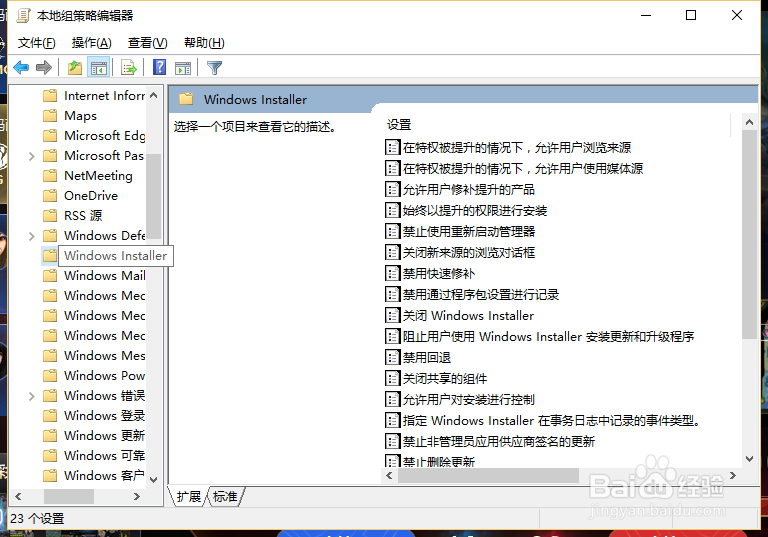Expand the Windows 错误 tree node

[x=31, y=396]
